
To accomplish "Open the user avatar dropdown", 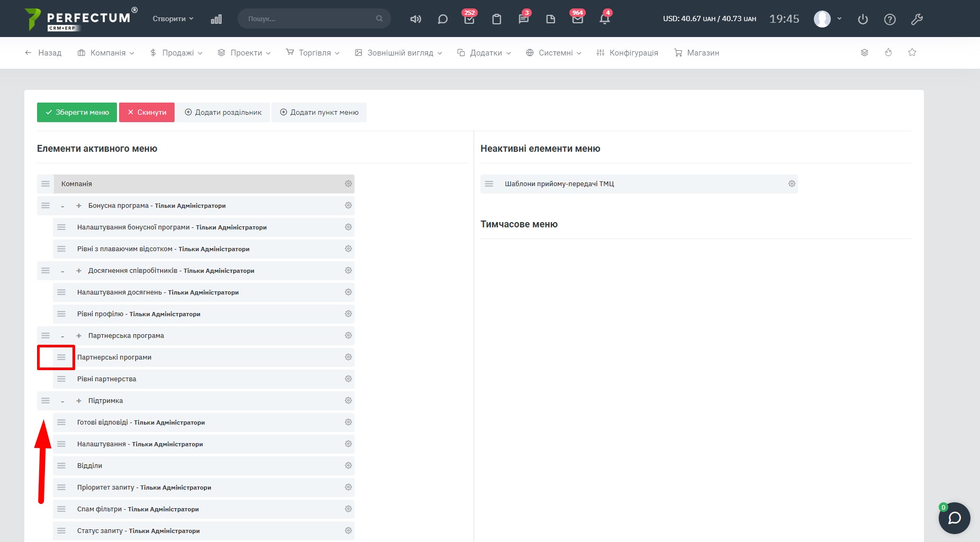I will pyautogui.click(x=827, y=19).
